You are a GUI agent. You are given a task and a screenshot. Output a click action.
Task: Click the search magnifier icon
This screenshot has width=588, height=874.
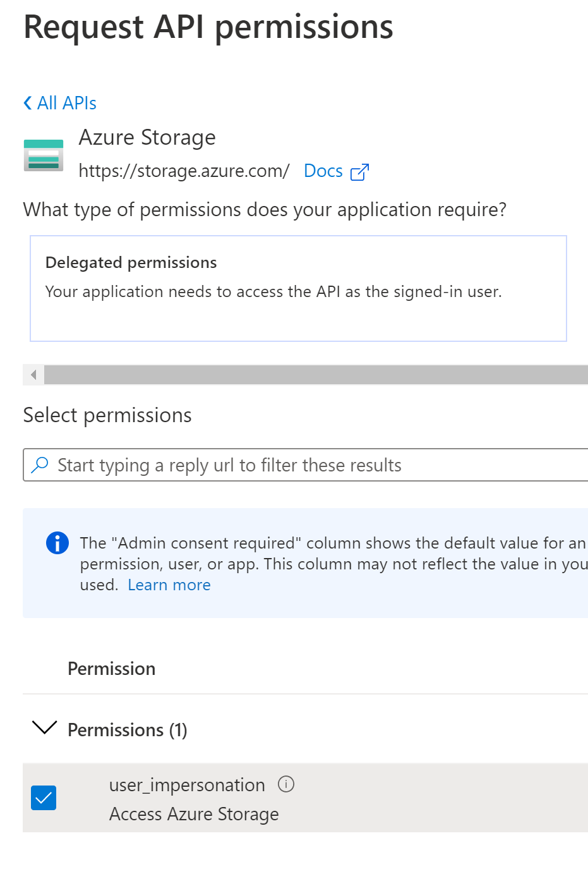(x=40, y=464)
